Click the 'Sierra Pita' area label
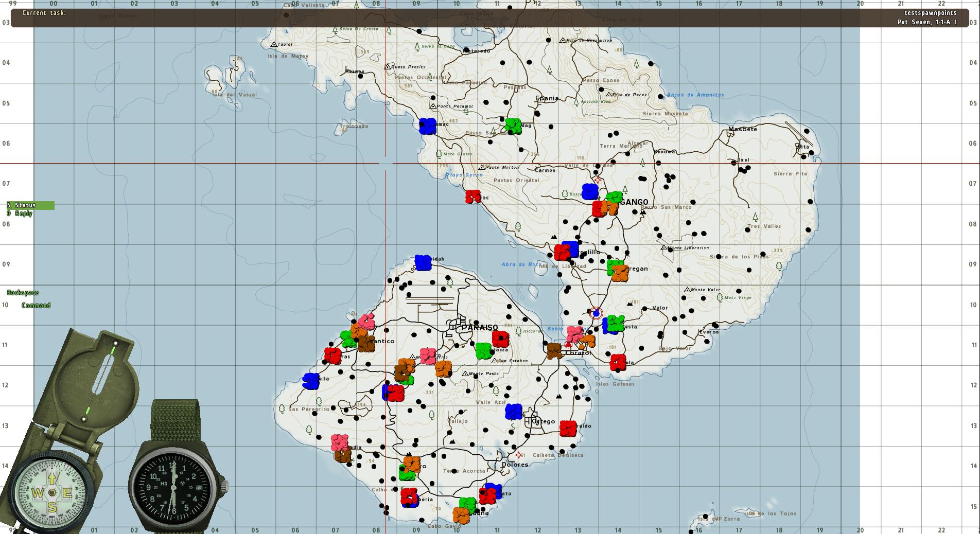The image size is (980, 534). pyautogui.click(x=790, y=174)
